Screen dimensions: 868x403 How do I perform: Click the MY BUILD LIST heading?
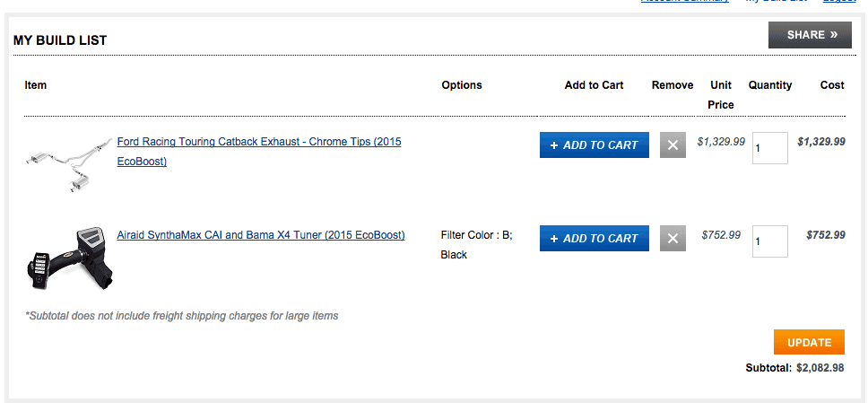pos(60,40)
